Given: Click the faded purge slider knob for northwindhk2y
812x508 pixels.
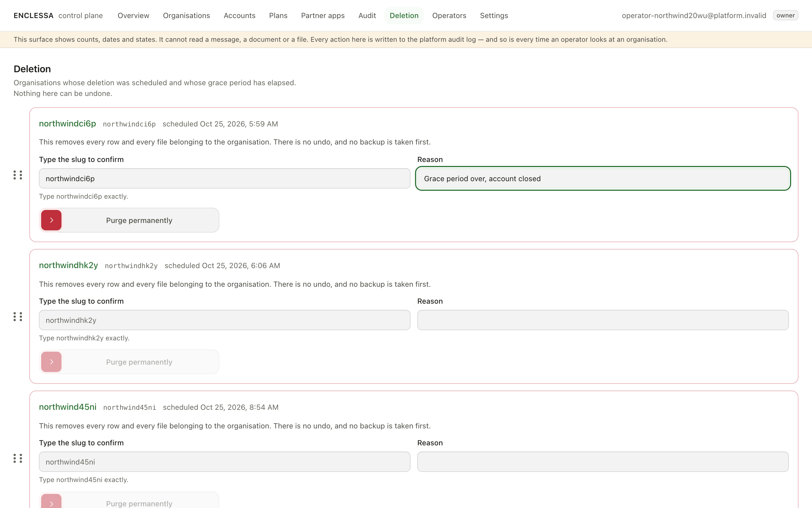Looking at the screenshot, I should point(51,362).
